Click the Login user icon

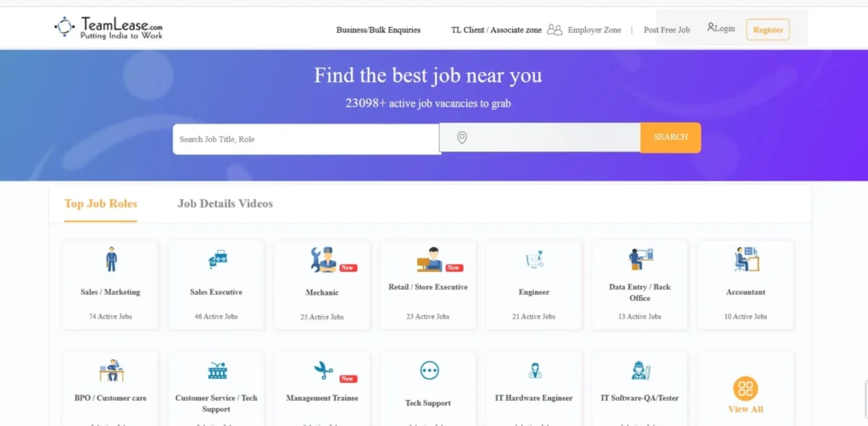[x=711, y=26]
